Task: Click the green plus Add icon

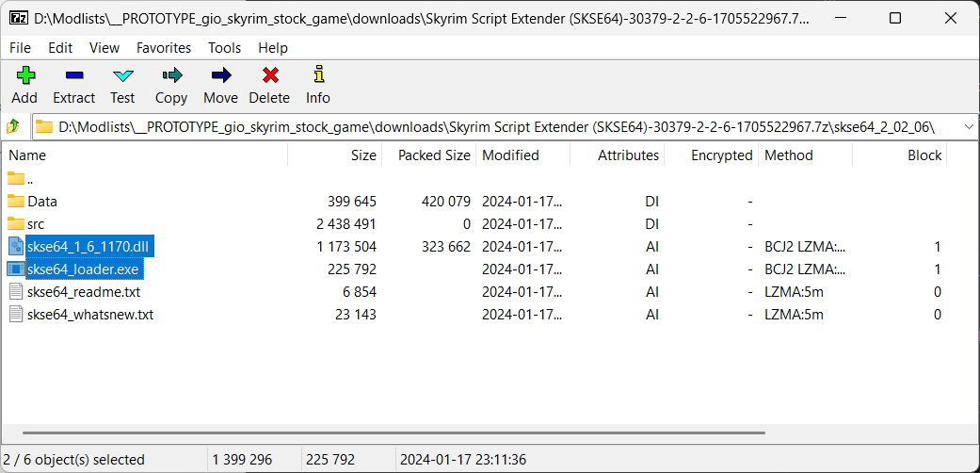Action: [25, 75]
